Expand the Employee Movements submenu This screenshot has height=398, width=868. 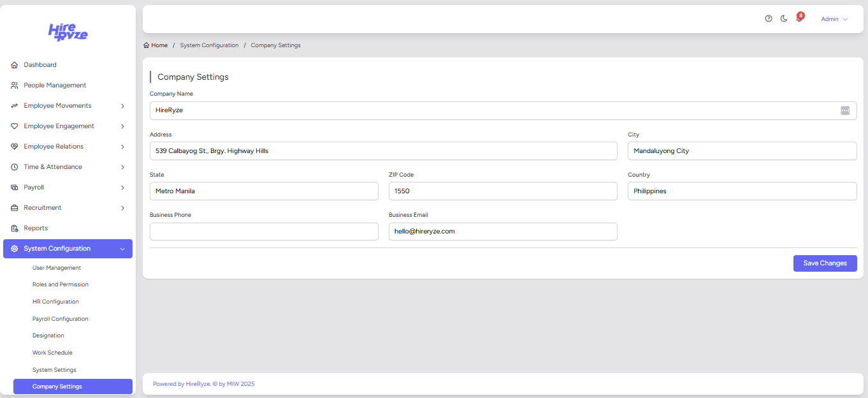[122, 106]
